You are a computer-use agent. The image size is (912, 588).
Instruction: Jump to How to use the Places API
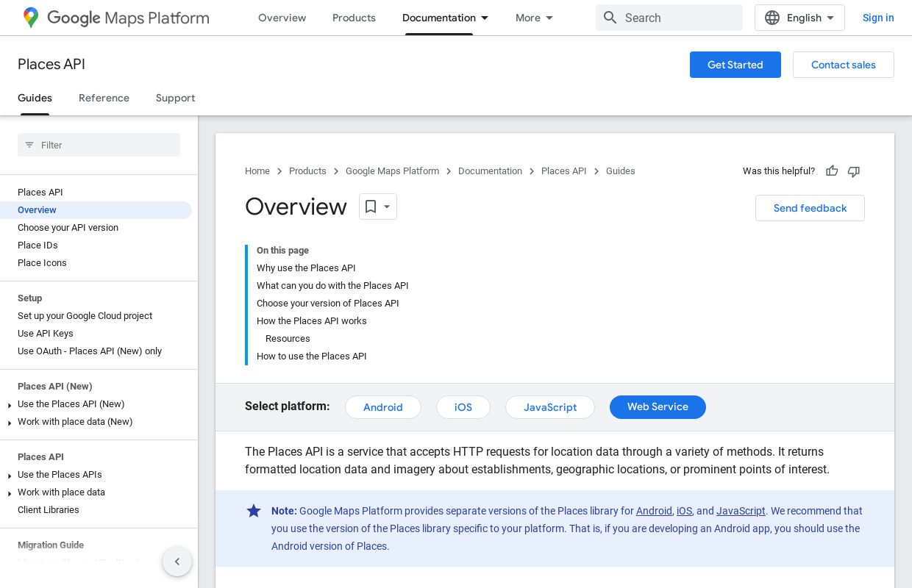(311, 356)
